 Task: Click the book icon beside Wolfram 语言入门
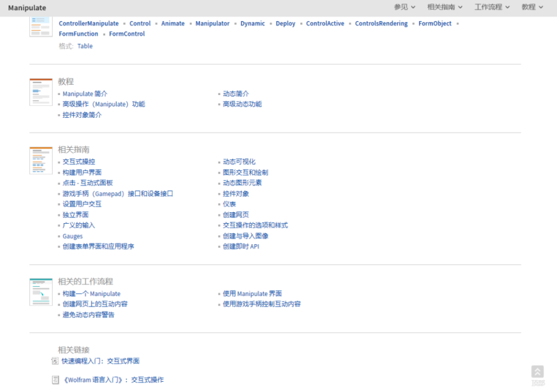[x=55, y=380]
